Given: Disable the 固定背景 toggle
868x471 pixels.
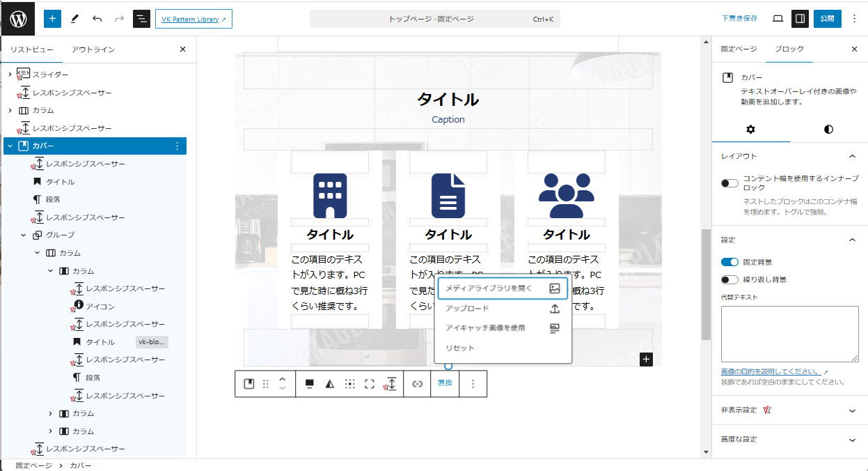Looking at the screenshot, I should coord(729,262).
